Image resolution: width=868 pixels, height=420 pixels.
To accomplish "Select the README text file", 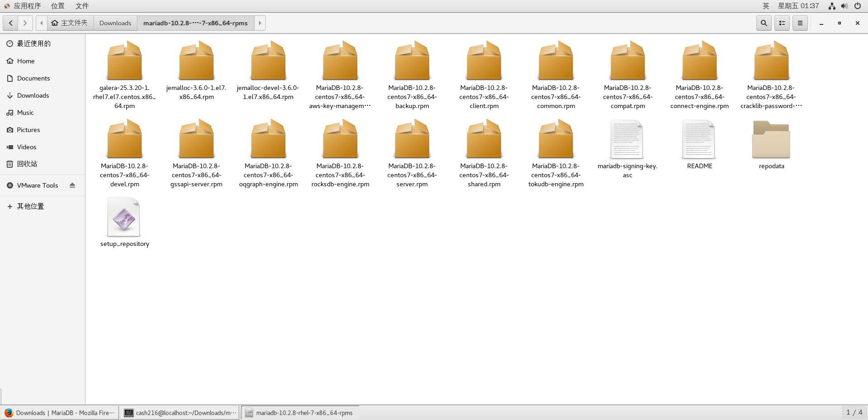I will pyautogui.click(x=699, y=145).
